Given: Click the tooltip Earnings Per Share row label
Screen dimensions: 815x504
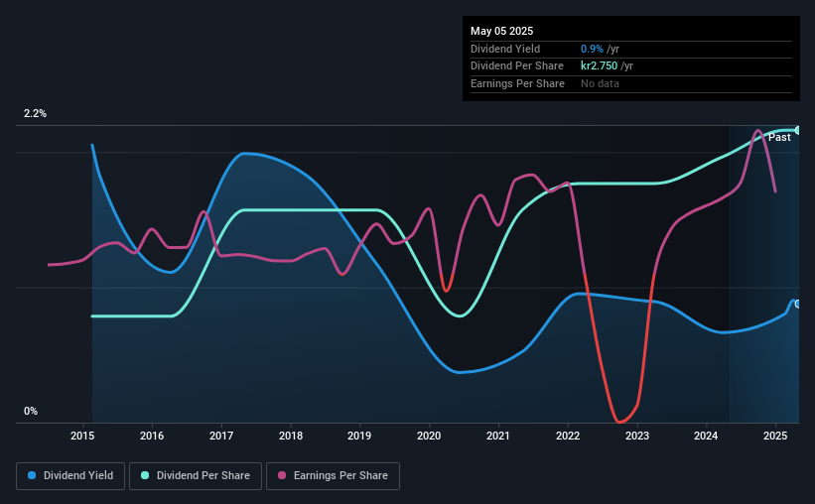Looking at the screenshot, I should click(x=517, y=83).
